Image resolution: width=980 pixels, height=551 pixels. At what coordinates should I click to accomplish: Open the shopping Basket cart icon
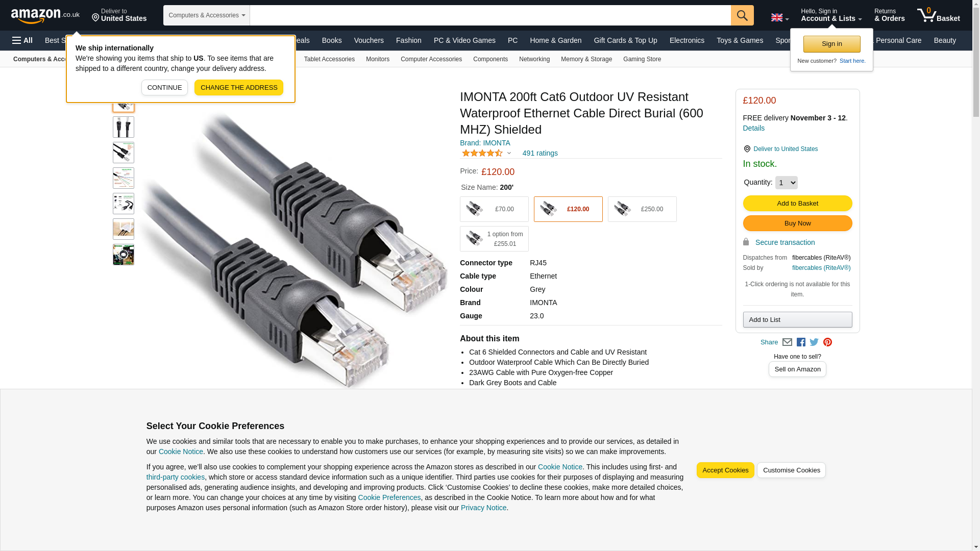pyautogui.click(x=938, y=15)
